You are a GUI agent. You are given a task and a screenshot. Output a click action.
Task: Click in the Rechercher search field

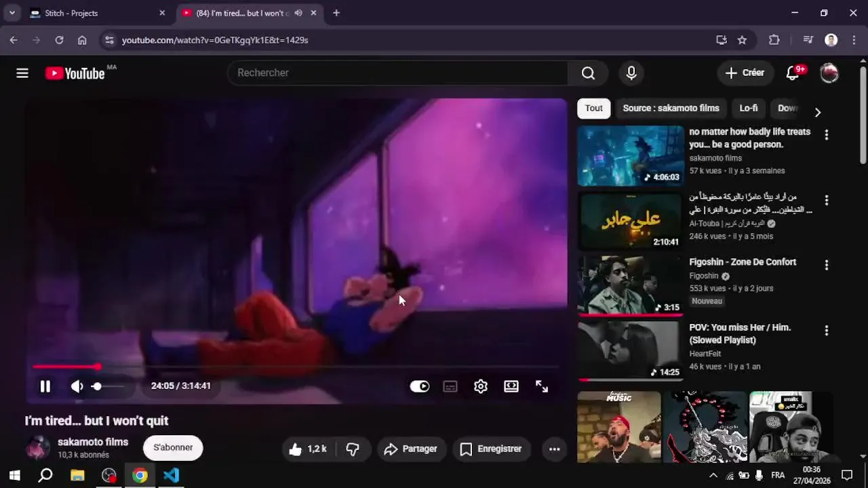[398, 73]
